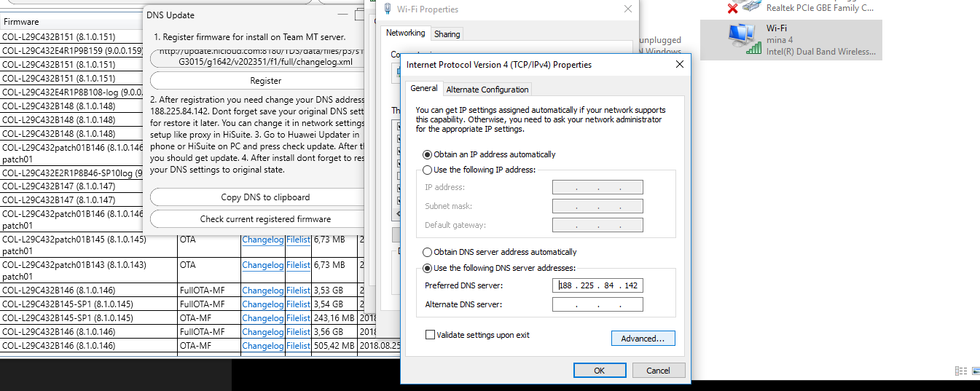Click the 243,16 MB size cell
Image resolution: width=980 pixels, height=391 pixels.
[x=334, y=318]
